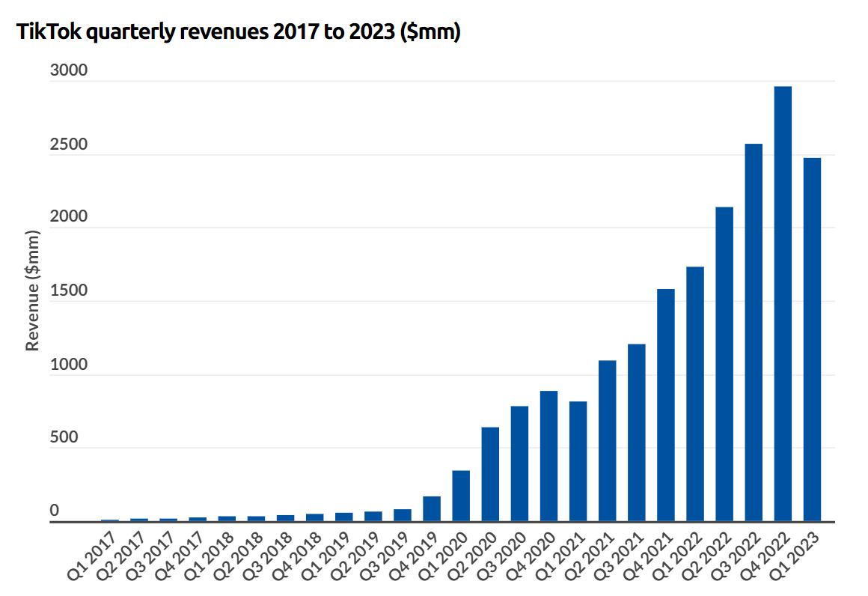Select the Q2 2021 bar
The width and height of the screenshot is (868, 596).
[608, 441]
